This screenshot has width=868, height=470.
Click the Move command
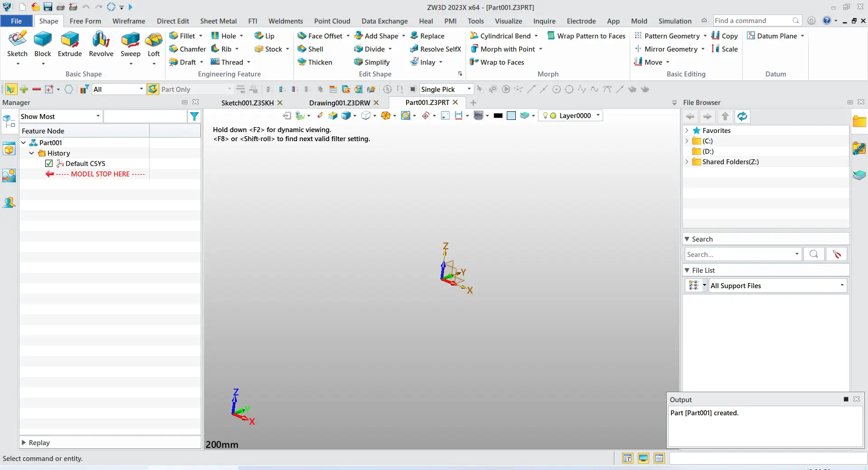648,62
